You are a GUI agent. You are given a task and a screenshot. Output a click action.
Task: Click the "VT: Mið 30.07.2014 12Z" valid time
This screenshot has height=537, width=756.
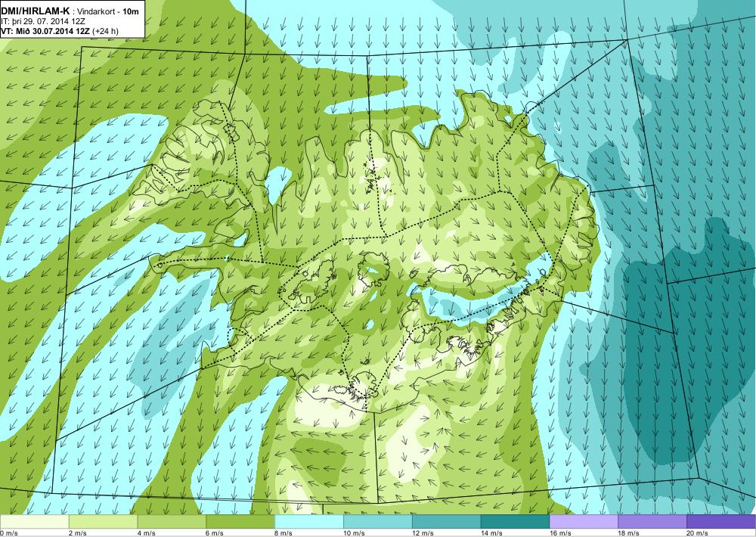click(x=45, y=31)
